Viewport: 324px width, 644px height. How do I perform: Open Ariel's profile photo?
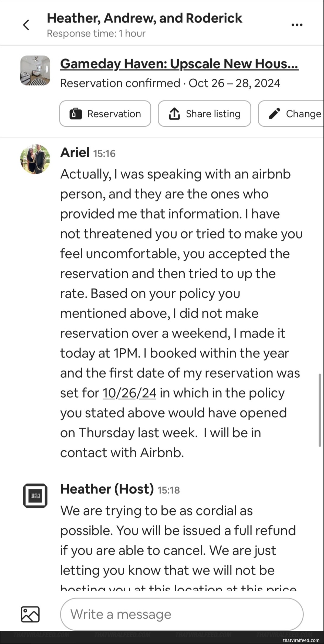pyautogui.click(x=35, y=159)
